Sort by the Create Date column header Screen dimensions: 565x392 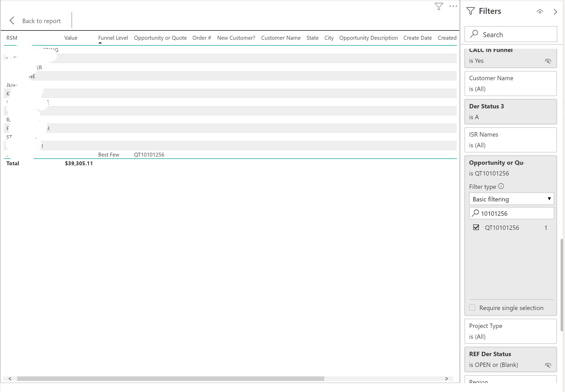[418, 38]
